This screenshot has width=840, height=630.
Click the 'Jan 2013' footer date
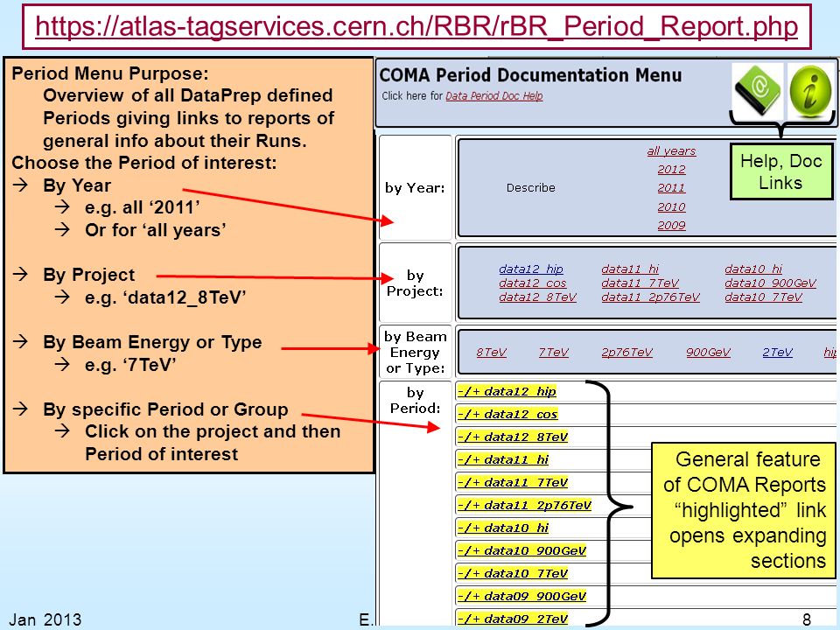pyautogui.click(x=45, y=619)
